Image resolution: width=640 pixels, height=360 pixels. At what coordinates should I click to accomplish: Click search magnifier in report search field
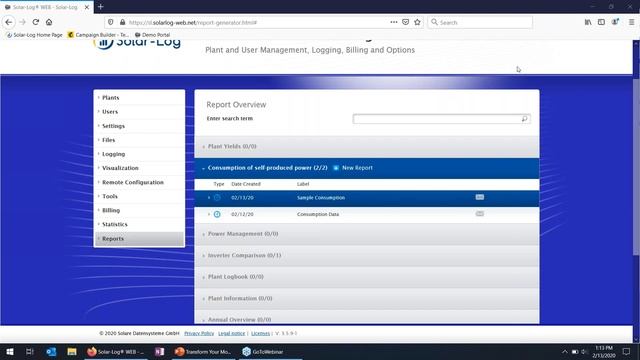coord(524,119)
